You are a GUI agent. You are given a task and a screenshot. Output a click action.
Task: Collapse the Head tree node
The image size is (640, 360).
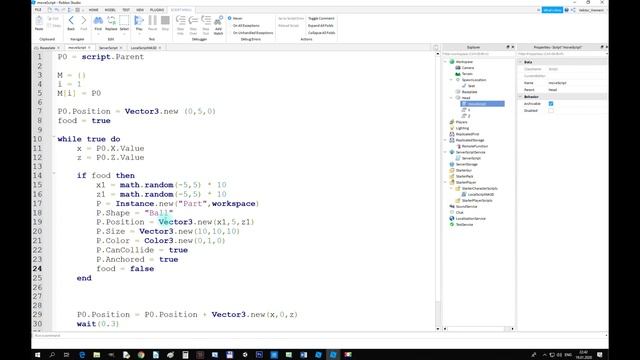point(451,98)
